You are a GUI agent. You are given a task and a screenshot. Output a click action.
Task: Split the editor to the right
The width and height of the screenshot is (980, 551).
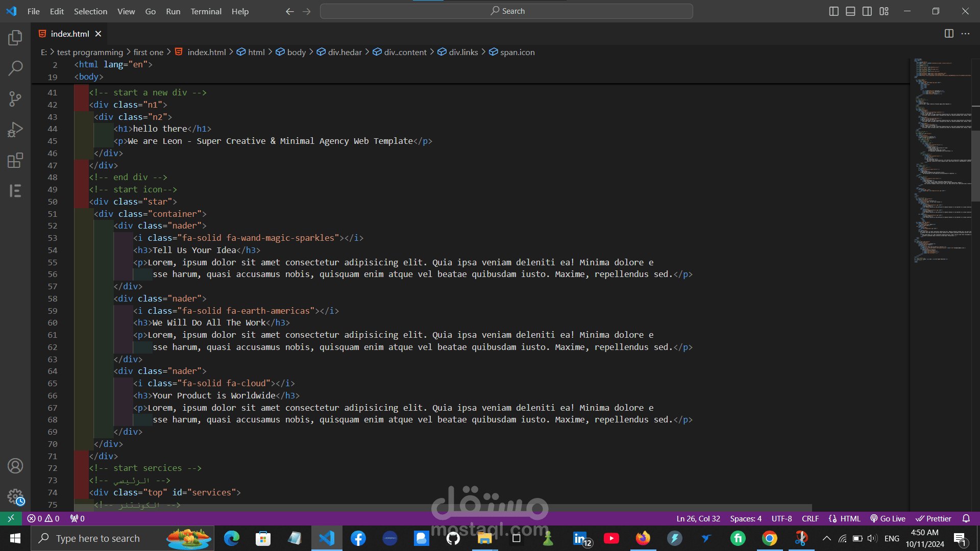point(949,34)
